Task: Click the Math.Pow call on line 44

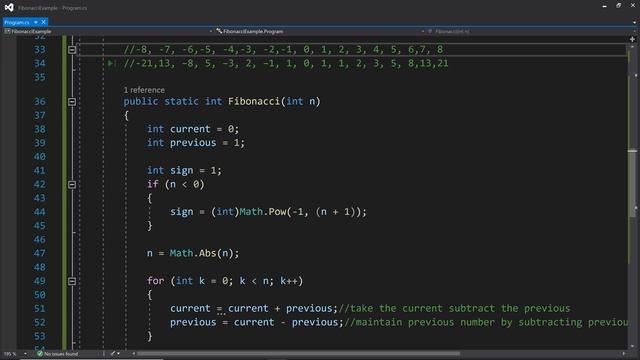Action: point(303,212)
